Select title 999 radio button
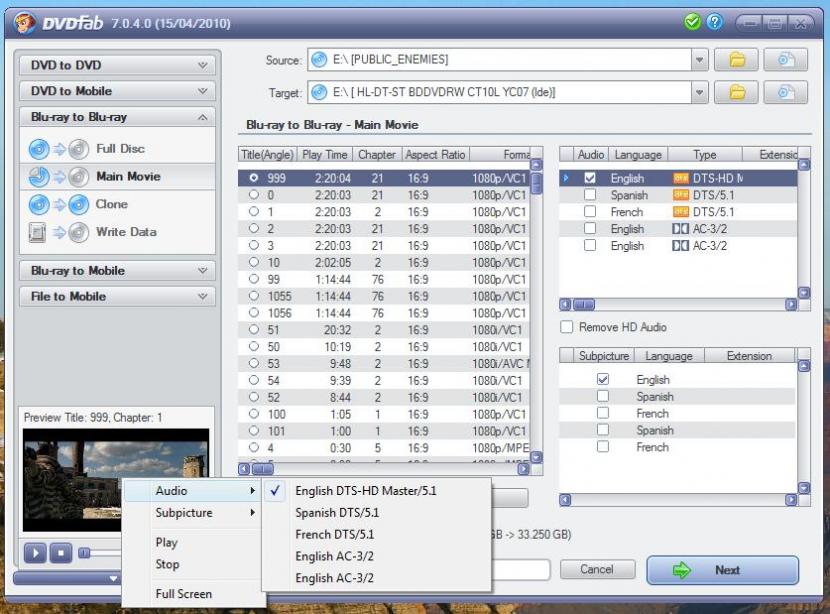The height and width of the screenshot is (614, 830). click(x=254, y=178)
